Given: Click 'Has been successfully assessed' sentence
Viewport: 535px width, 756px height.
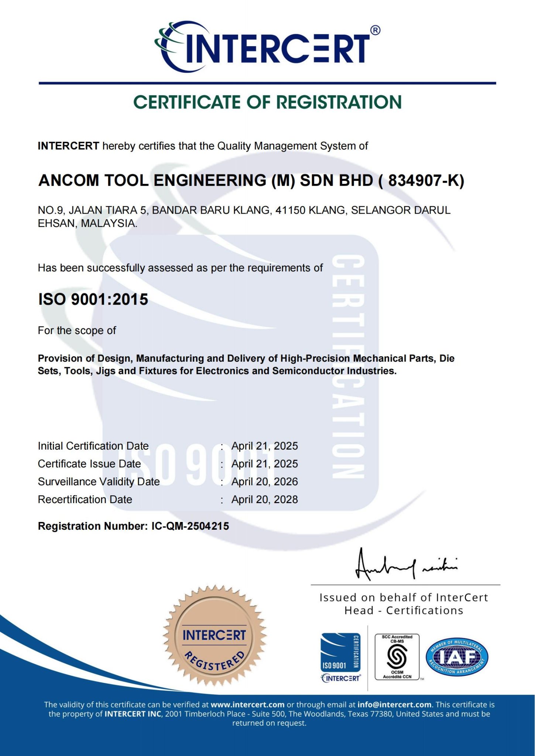Looking at the screenshot, I should 180,268.
